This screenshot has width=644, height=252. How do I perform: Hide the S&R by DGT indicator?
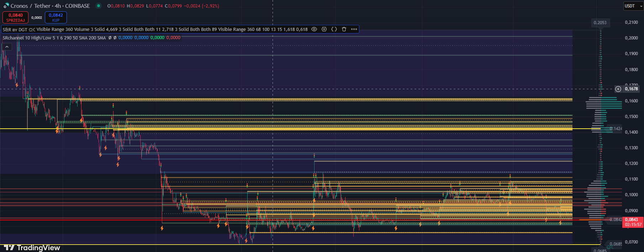314,29
